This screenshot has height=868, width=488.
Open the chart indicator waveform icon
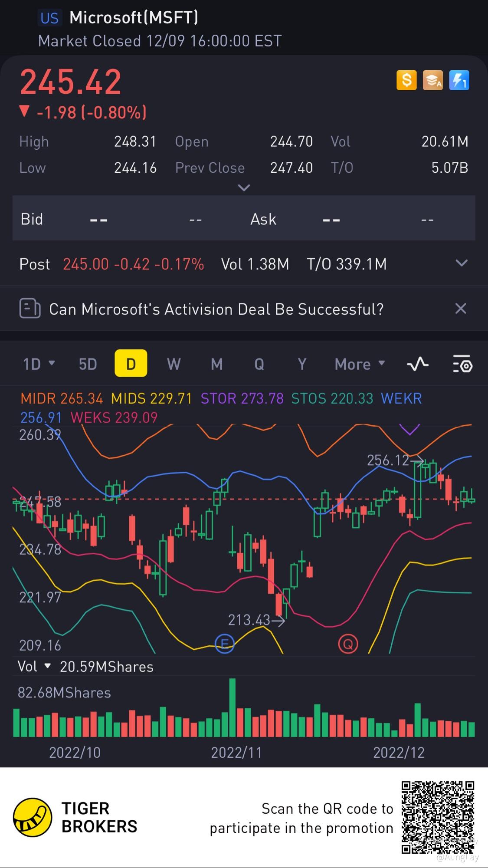point(418,364)
